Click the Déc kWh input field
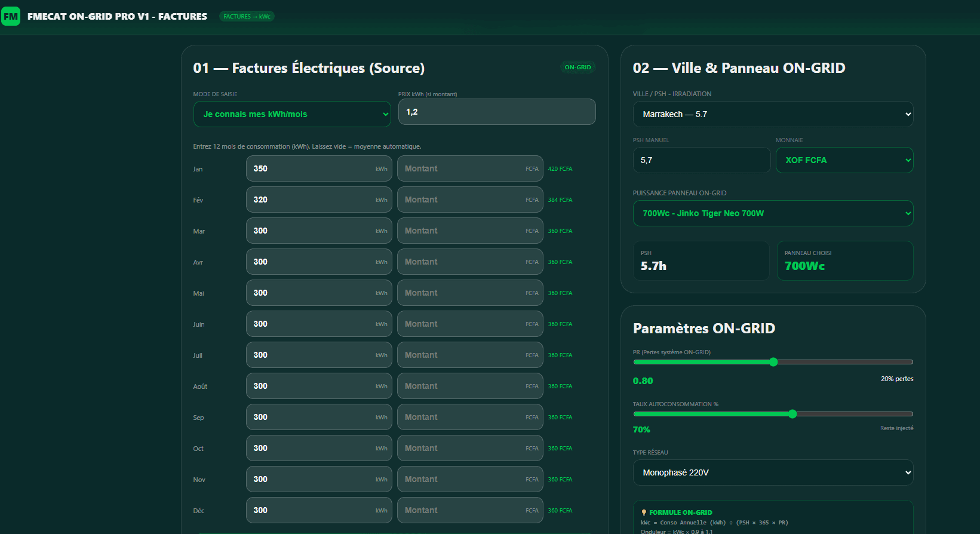Viewport: 980px width, 534px height. [x=319, y=510]
